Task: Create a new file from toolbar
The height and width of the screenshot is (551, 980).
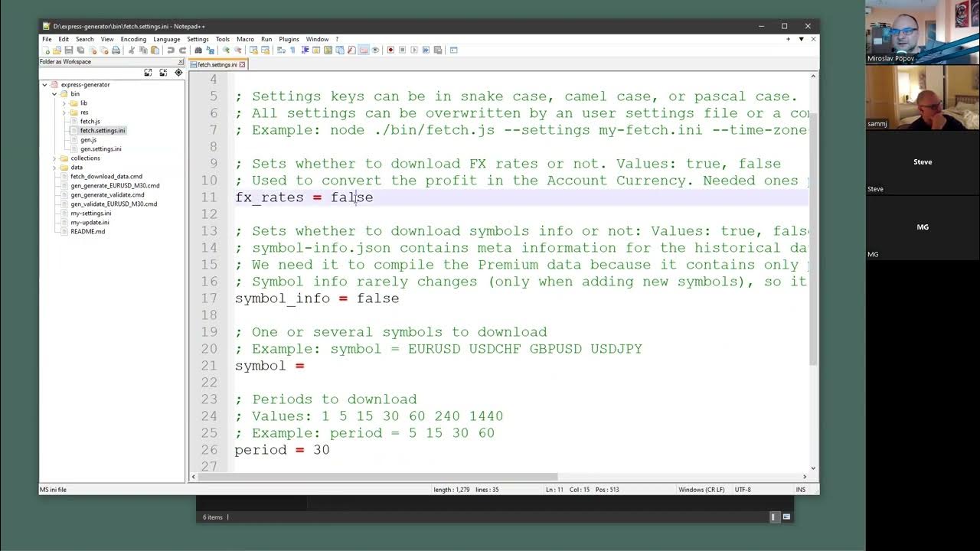Action: tap(46, 51)
